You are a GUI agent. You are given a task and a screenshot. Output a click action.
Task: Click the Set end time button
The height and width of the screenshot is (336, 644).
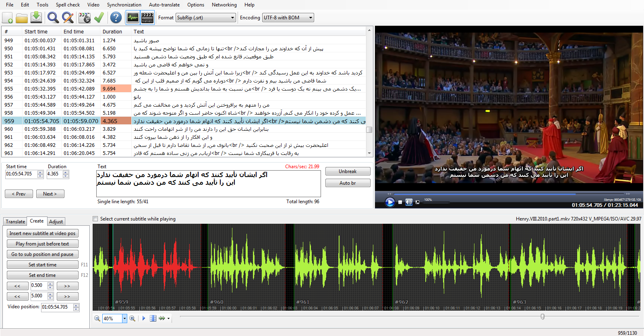(42, 275)
